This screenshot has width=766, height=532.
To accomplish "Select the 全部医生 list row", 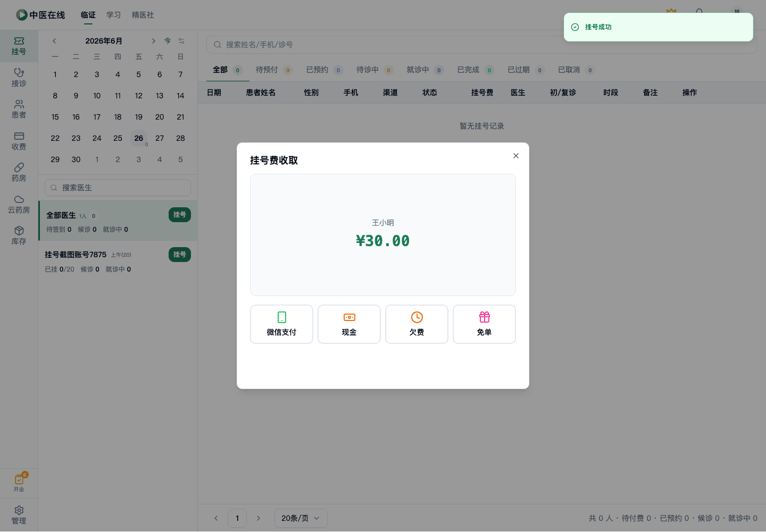I will click(118, 221).
